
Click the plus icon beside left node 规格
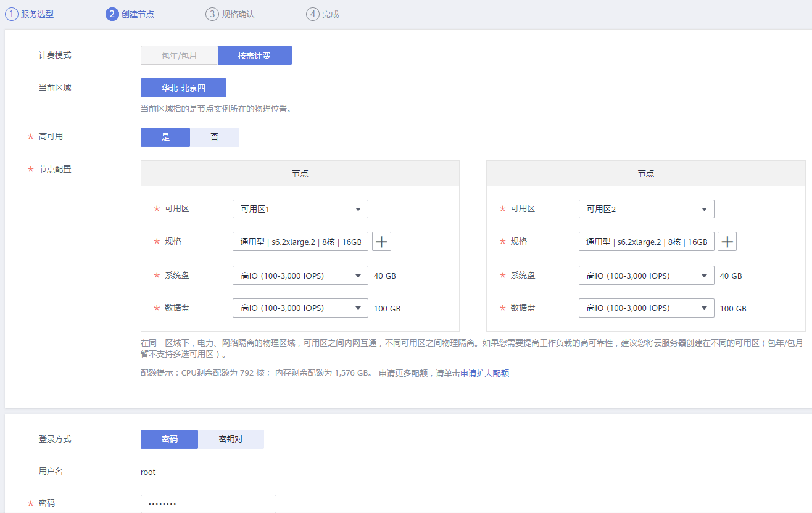click(x=382, y=242)
